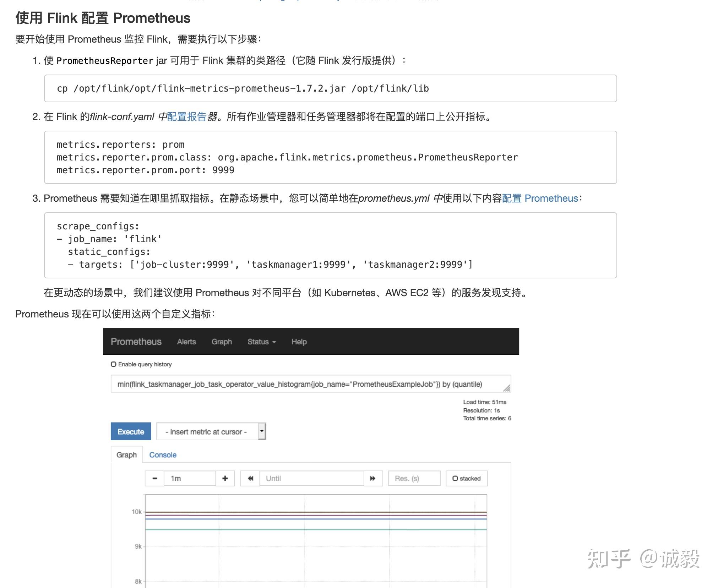Image resolution: width=718 pixels, height=588 pixels.
Task: Select the Graph tab
Action: pyautogui.click(x=126, y=454)
